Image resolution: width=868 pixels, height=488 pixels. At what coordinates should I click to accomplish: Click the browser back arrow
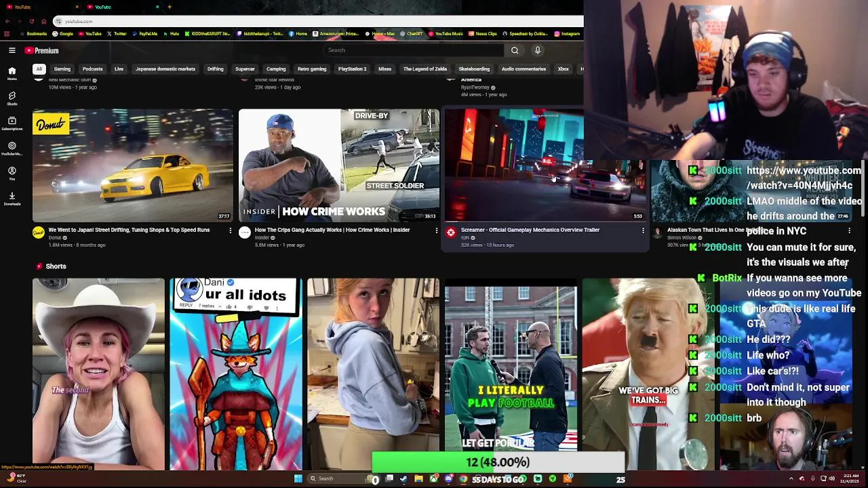pyautogui.click(x=7, y=21)
